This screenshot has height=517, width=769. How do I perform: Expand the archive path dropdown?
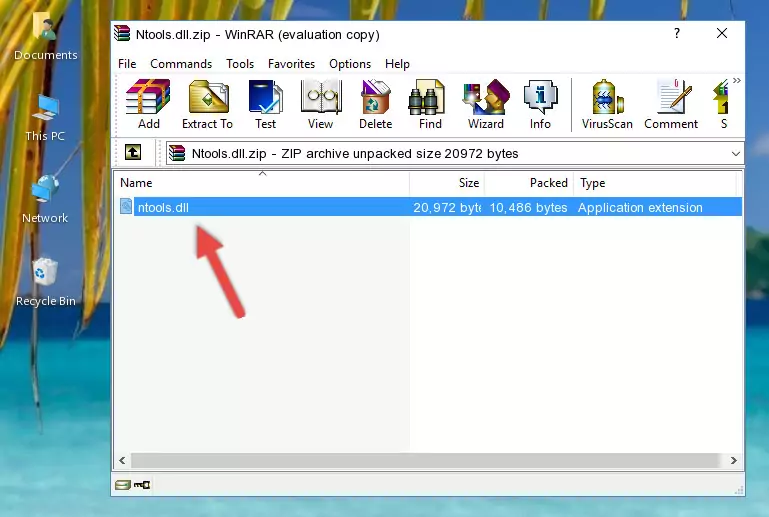tap(735, 154)
